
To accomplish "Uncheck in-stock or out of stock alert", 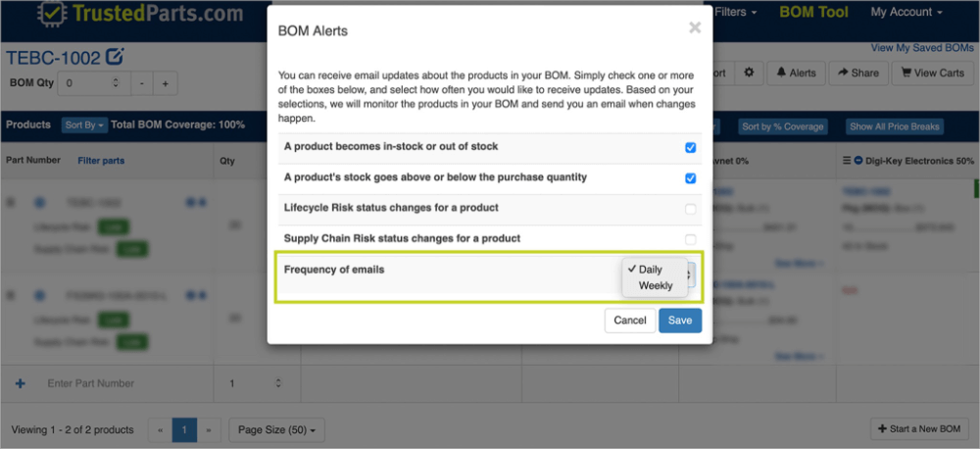I will point(691,148).
